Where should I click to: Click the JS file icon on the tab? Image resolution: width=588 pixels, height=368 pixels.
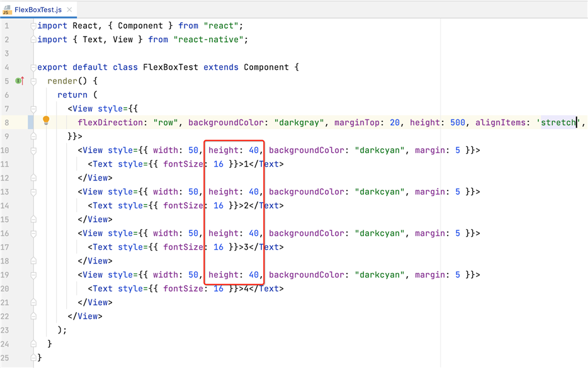(7, 9)
